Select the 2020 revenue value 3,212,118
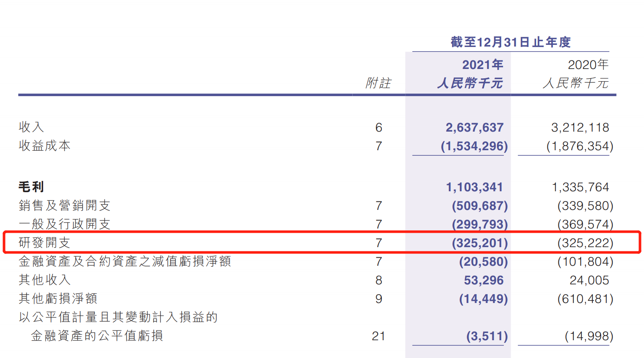Screen dimensions: 644x358 click(x=580, y=127)
